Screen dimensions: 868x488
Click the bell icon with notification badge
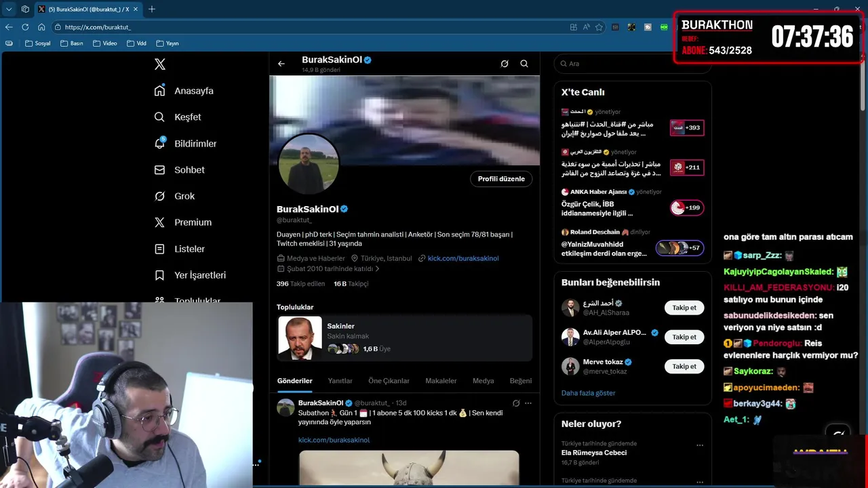pos(160,143)
